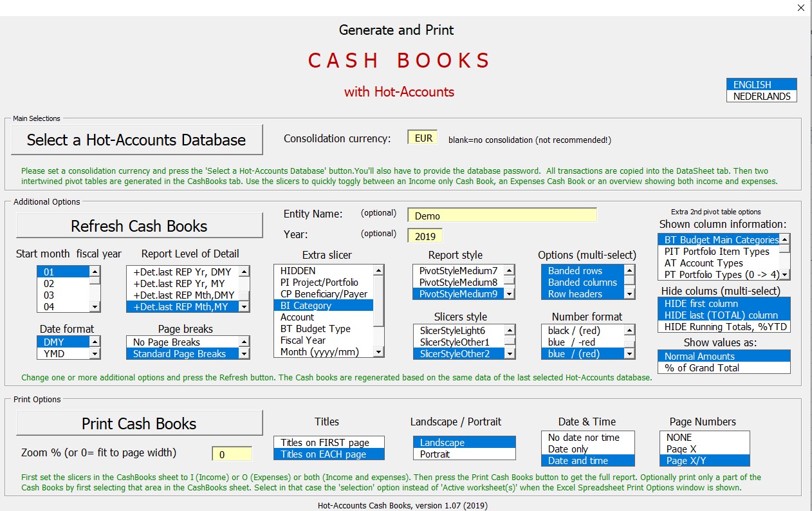812x511 pixels.
Task: Click down arrow of Date format list
Action: (95, 353)
